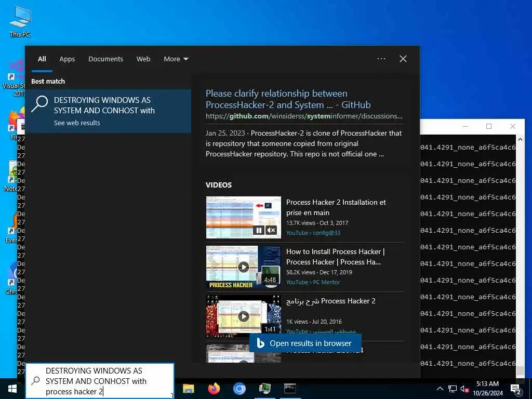This screenshot has width=532, height=399.
Task: Open File Explorer from the taskbar
Action: click(188, 389)
